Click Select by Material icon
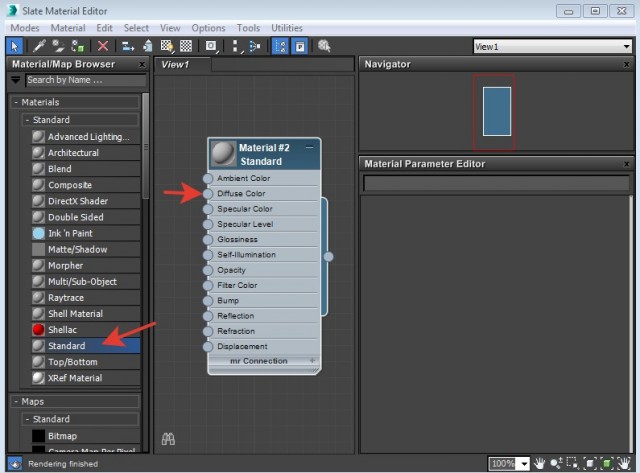The height and width of the screenshot is (473, 640). (x=324, y=46)
